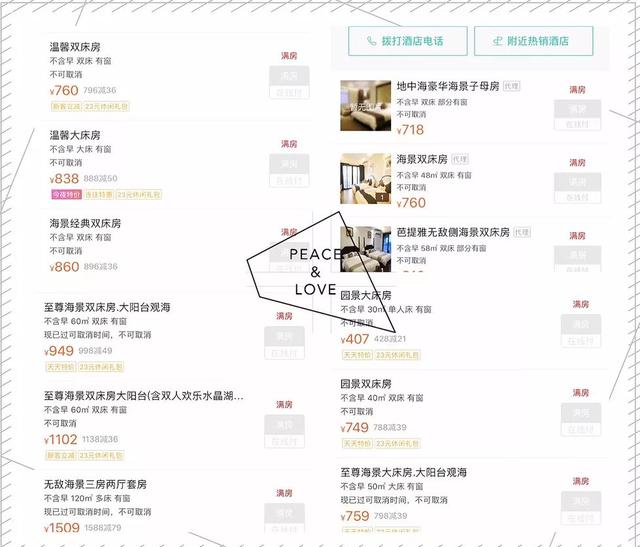
Task: Tap the 拨打酒店电话 button
Action: pyautogui.click(x=407, y=41)
